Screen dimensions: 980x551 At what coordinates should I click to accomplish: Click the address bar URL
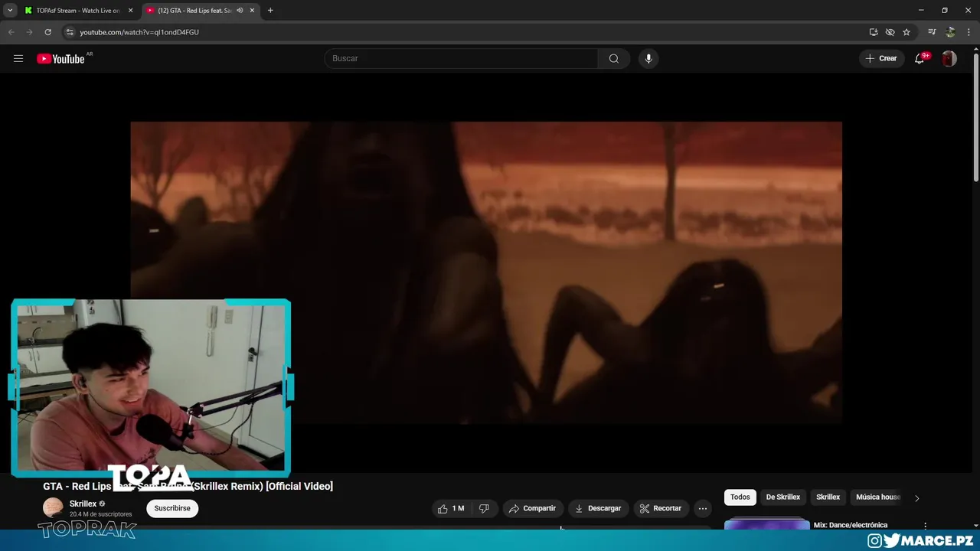pyautogui.click(x=139, y=32)
